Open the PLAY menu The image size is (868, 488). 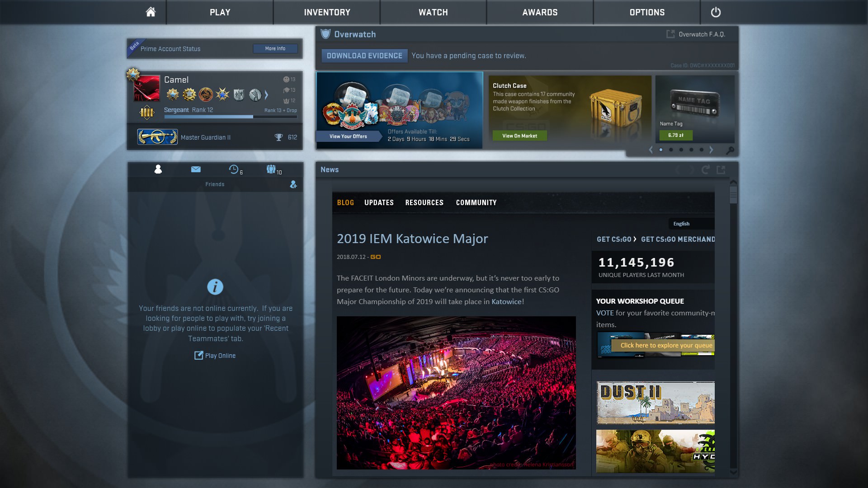coord(220,12)
